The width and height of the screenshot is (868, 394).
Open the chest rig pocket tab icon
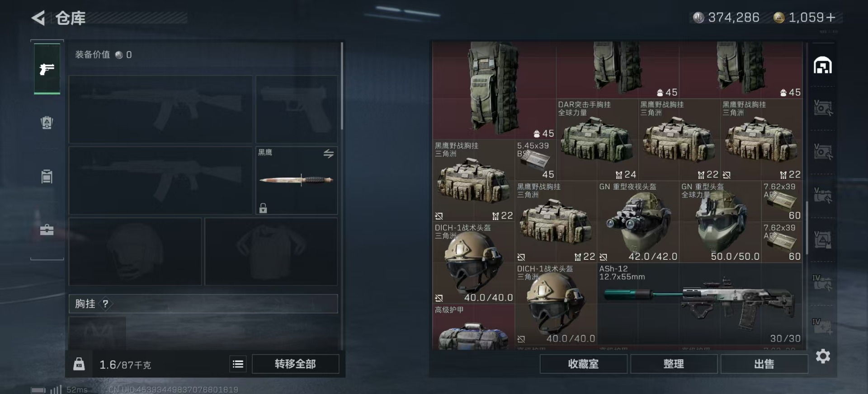[x=47, y=177]
